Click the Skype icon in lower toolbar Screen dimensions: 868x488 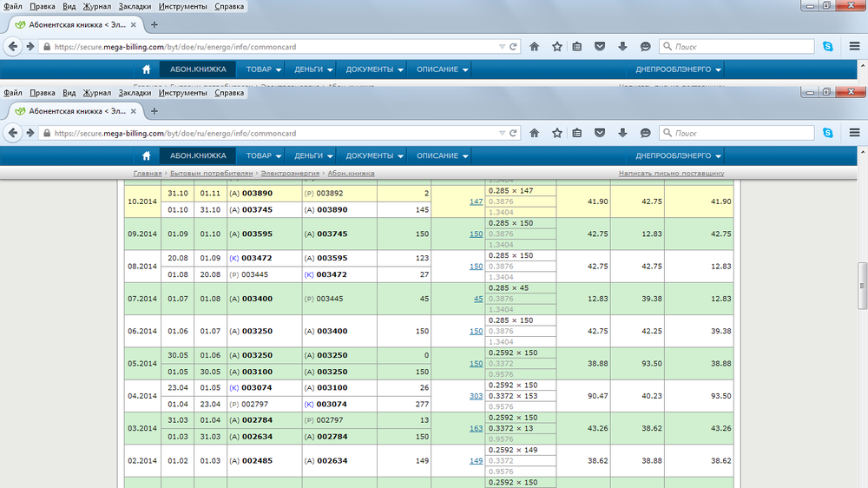828,133
